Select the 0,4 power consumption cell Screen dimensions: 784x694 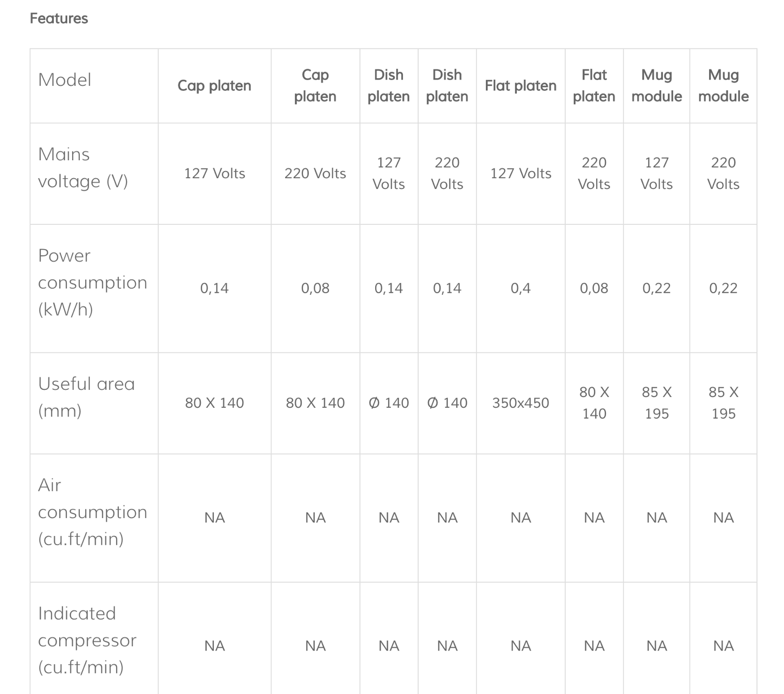(520, 288)
